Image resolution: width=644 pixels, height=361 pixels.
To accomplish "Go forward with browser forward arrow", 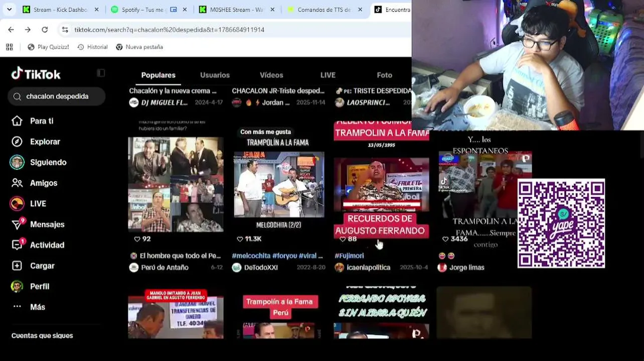I will click(28, 30).
